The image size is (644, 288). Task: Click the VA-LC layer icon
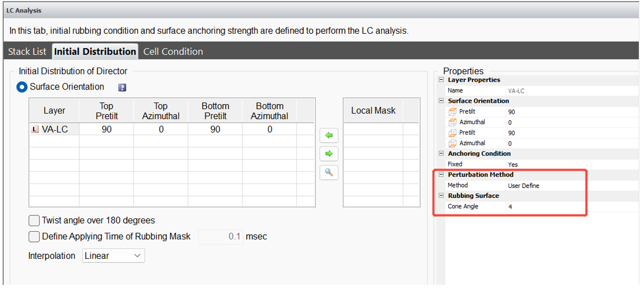click(35, 130)
